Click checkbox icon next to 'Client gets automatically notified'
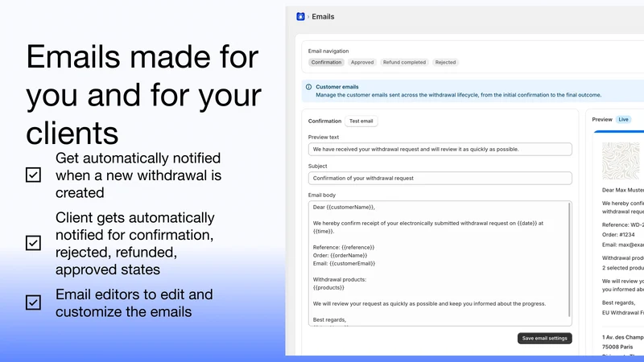 pos(33,243)
